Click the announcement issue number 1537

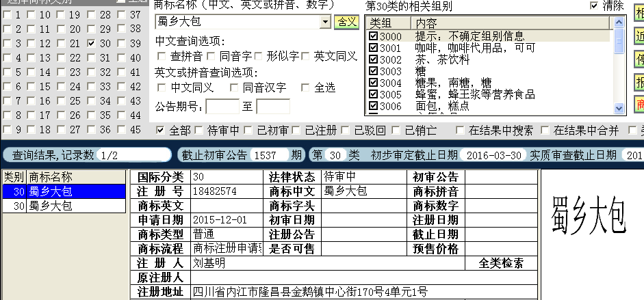[x=268, y=155]
